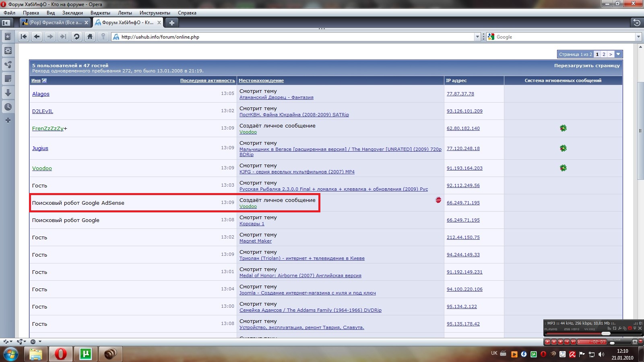Click the closed tabs trash icon

point(636,23)
